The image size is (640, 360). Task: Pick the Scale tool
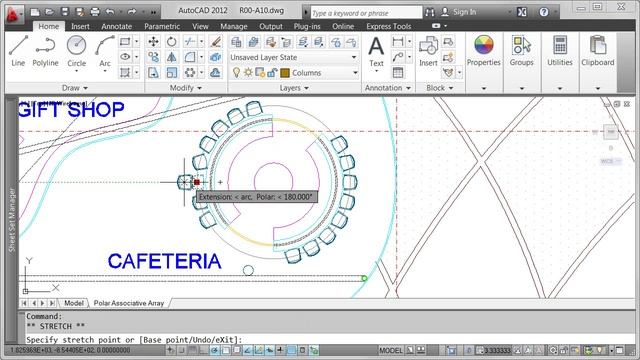pyautogui.click(x=171, y=73)
